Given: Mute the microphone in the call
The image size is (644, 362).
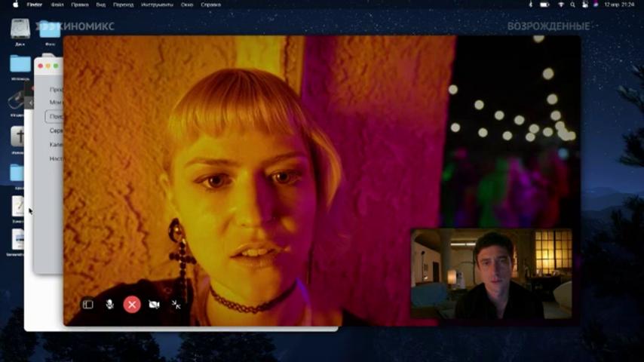Looking at the screenshot, I should point(109,305).
